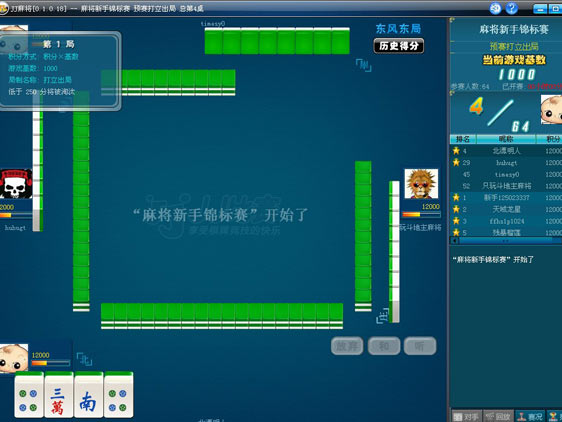Switch to the 对手 opponents tab
This screenshot has width=562, height=422.
(x=466, y=417)
